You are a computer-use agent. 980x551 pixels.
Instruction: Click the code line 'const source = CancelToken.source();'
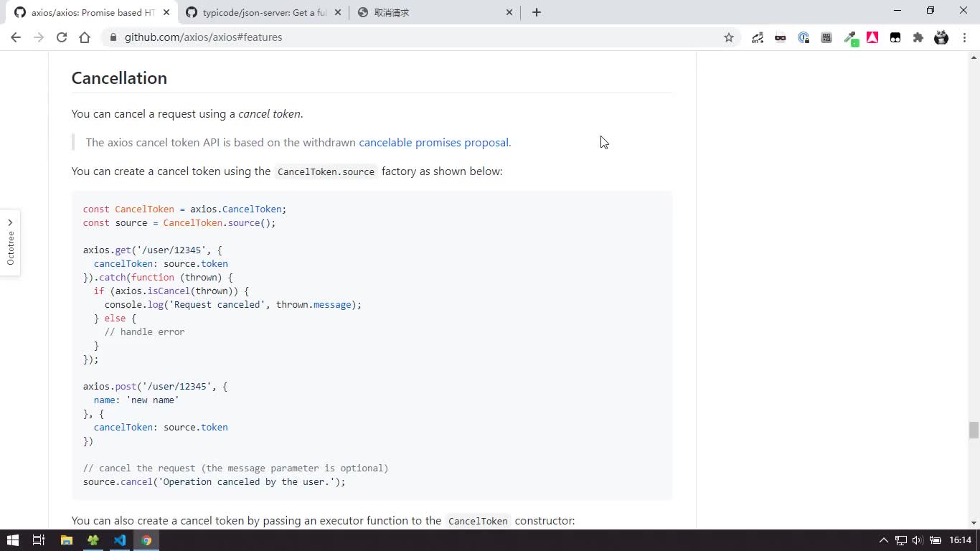[x=179, y=223]
